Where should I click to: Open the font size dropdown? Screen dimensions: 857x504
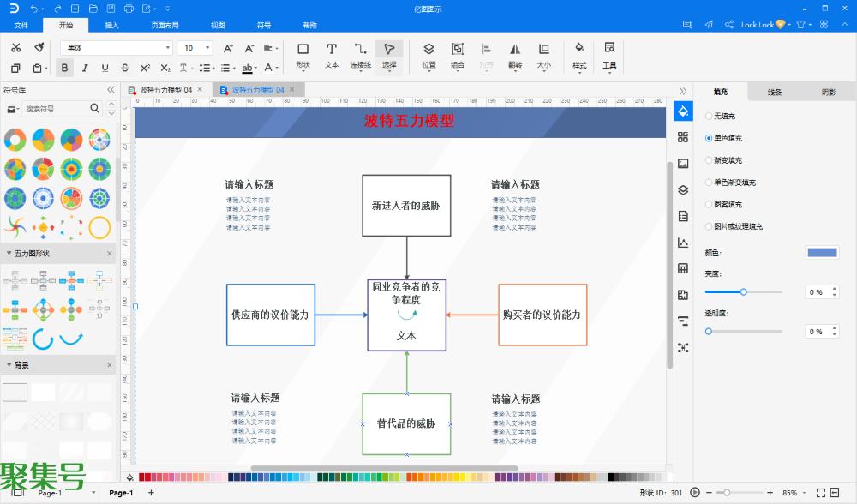click(198, 48)
